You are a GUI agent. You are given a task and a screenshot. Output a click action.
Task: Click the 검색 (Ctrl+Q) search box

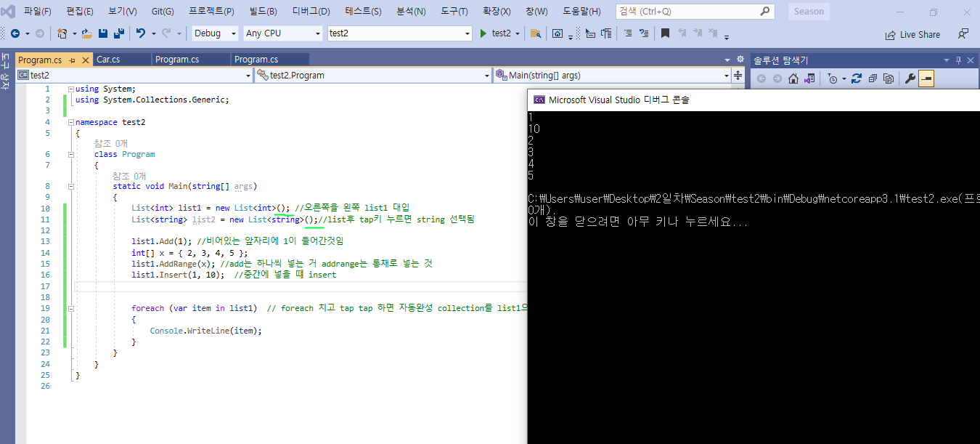coord(695,12)
